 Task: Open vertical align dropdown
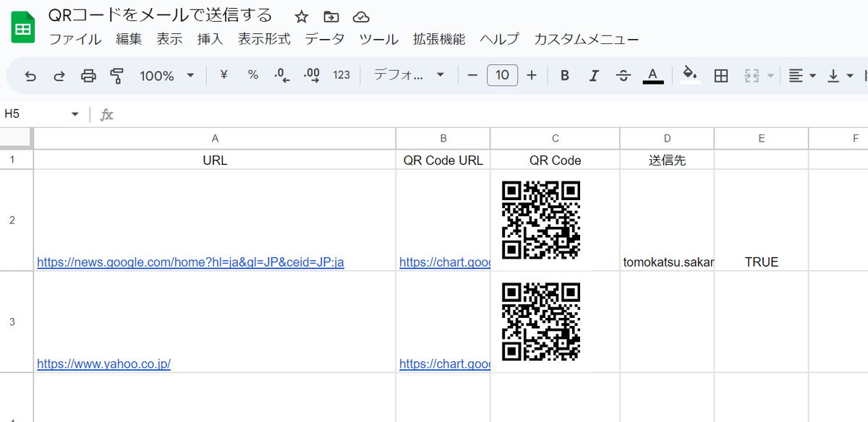tap(839, 75)
